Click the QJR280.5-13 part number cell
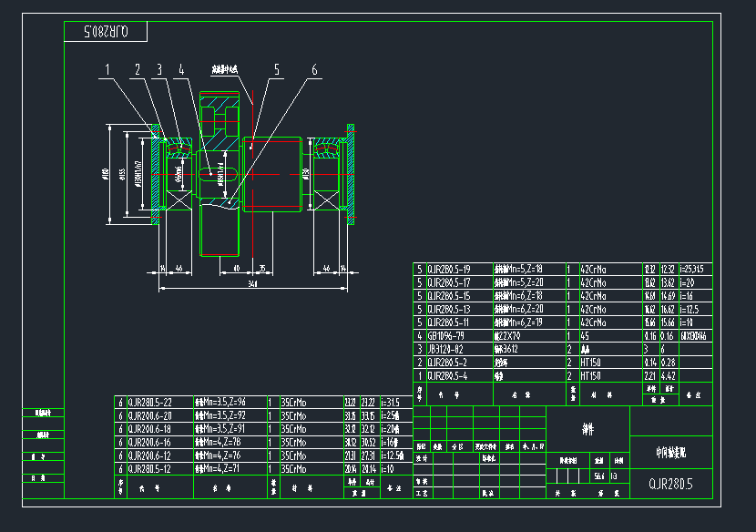Viewport: 756px width, 532px height. point(459,309)
